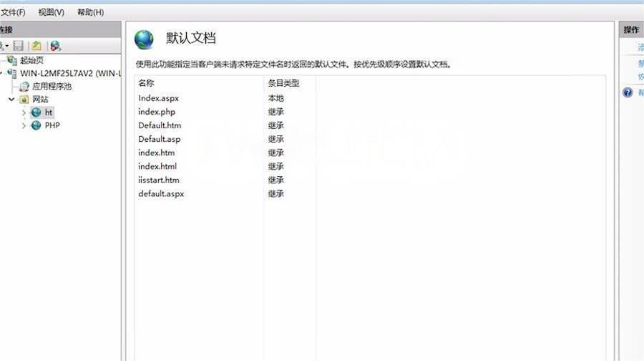Expand the PHP site tree node
This screenshot has width=644, height=361.
coord(24,125)
